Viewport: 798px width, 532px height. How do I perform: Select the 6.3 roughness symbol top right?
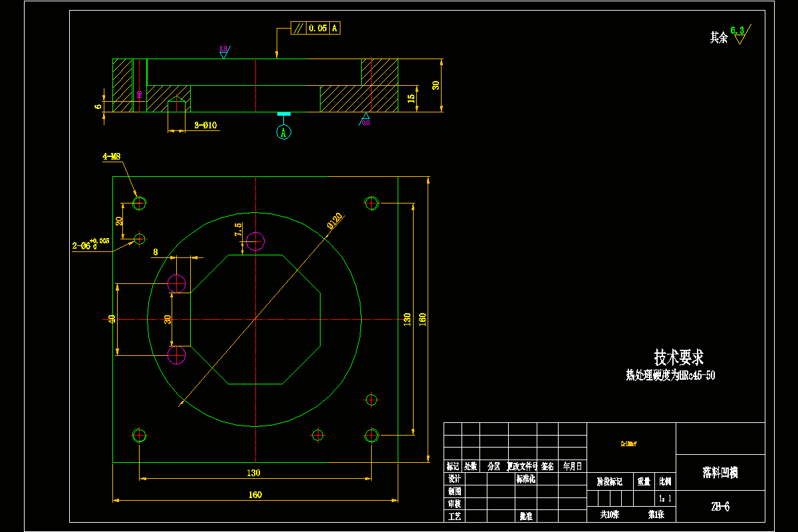739,33
